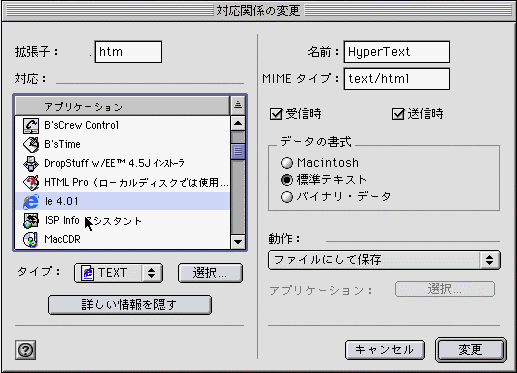Select DropStuff w/EE 4.5J インストーラ row
Image resolution: width=517 pixels, height=373 pixels.
[x=122, y=163]
